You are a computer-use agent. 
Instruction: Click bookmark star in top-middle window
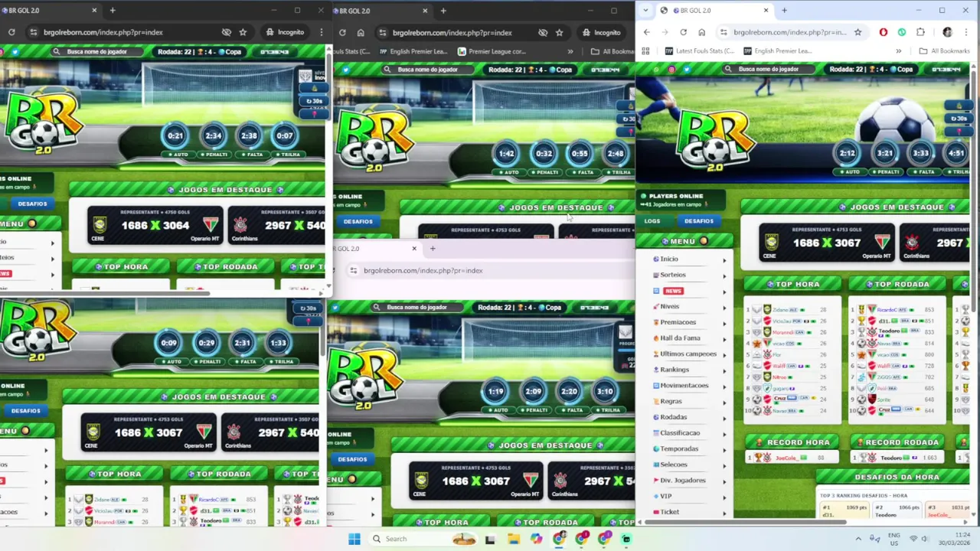[x=560, y=32]
